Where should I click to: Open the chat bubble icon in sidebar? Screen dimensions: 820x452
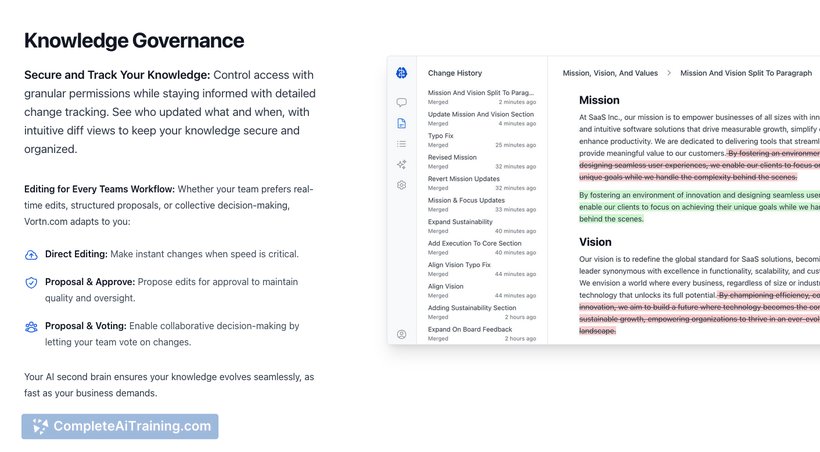(x=402, y=102)
